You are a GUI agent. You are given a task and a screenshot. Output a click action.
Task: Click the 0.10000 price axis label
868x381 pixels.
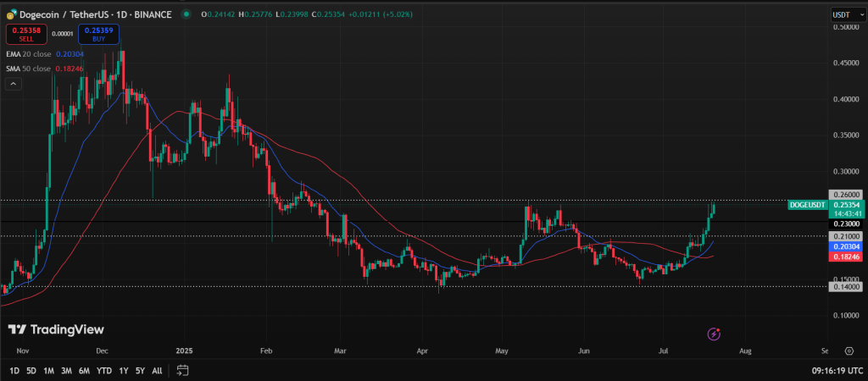point(847,315)
